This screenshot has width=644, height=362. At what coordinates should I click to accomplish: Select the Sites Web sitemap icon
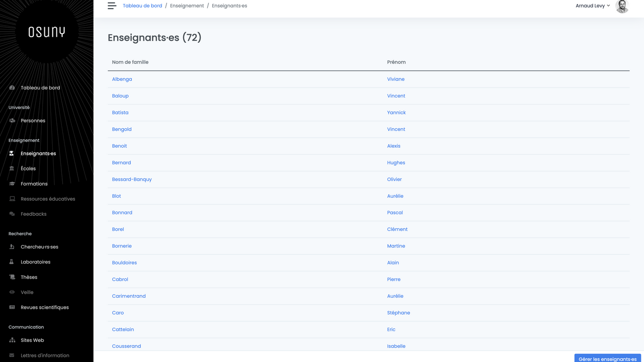[12, 340]
